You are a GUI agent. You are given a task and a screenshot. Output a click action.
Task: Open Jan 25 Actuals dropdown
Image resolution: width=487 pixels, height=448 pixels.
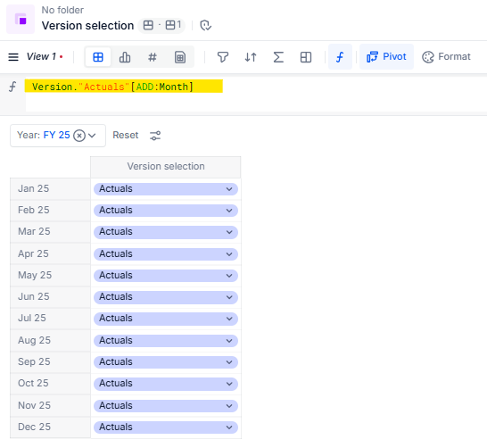point(166,189)
